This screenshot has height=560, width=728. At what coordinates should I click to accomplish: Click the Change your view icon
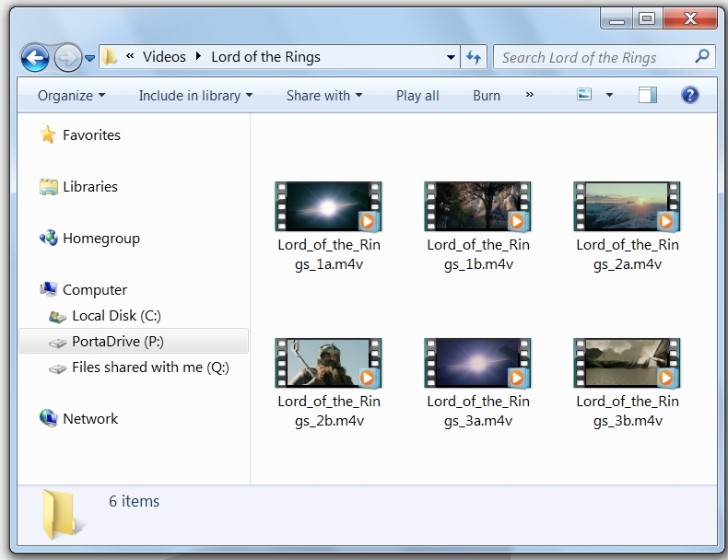point(584,94)
